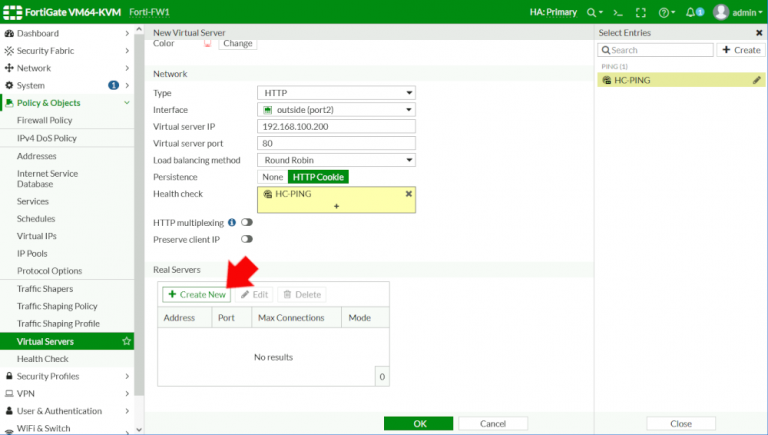Open Load balancing method dropdown
The width and height of the screenshot is (768, 435).
336,160
